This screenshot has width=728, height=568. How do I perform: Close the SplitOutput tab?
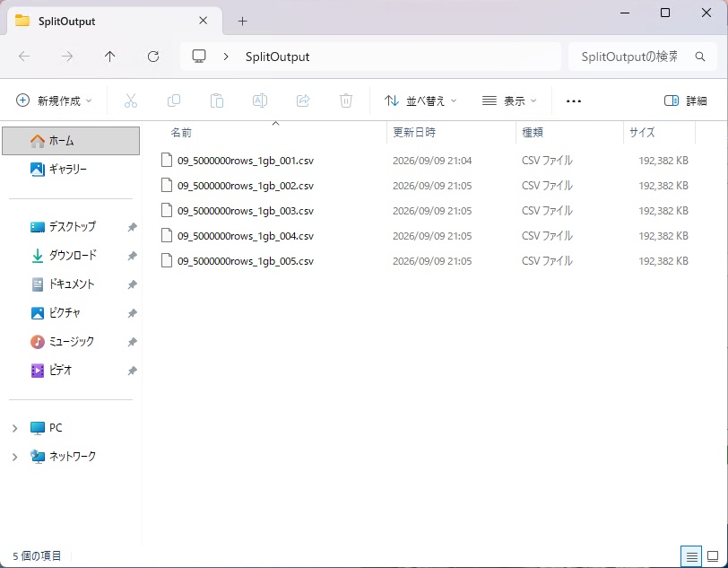[x=203, y=21]
